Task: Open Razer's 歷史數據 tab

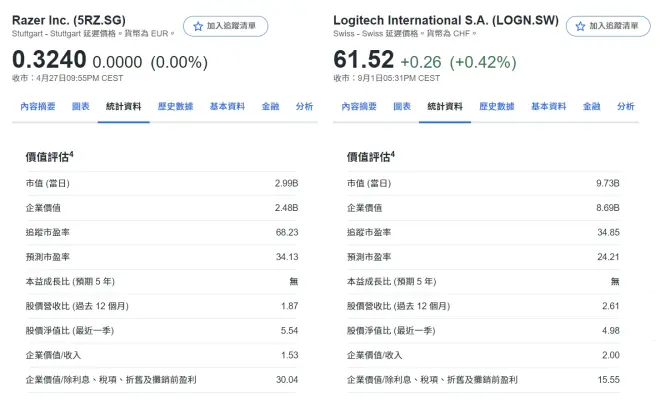Action: point(176,106)
